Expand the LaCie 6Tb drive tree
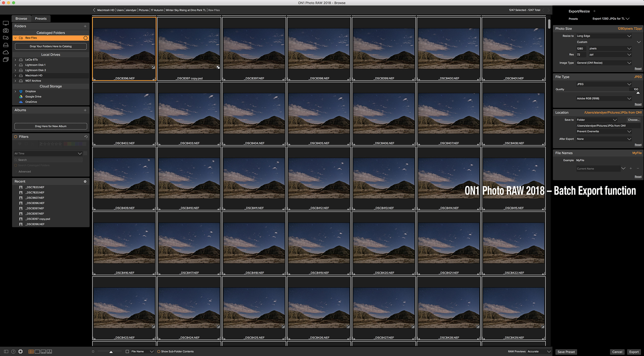 click(15, 60)
